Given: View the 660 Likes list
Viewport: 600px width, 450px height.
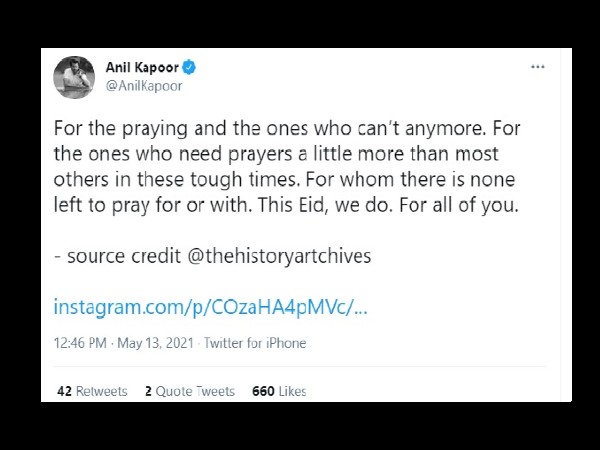Looking at the screenshot, I should tap(279, 391).
